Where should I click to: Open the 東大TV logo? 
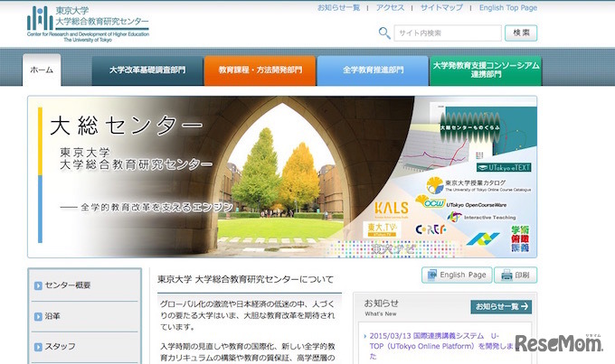pyautogui.click(x=382, y=229)
